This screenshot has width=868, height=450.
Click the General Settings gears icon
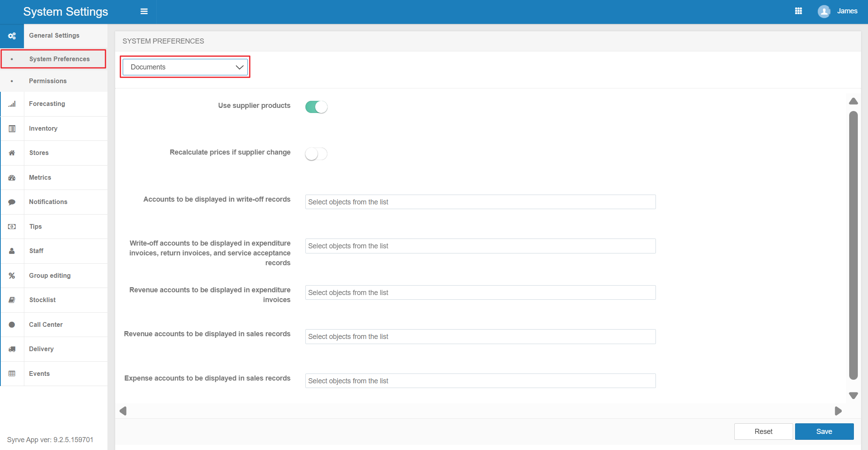pyautogui.click(x=12, y=36)
